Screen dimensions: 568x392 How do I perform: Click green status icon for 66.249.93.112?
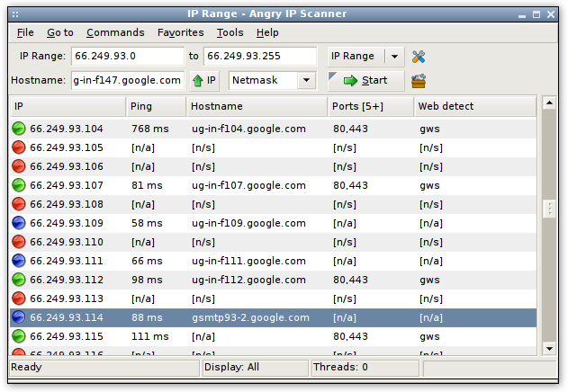(18, 280)
